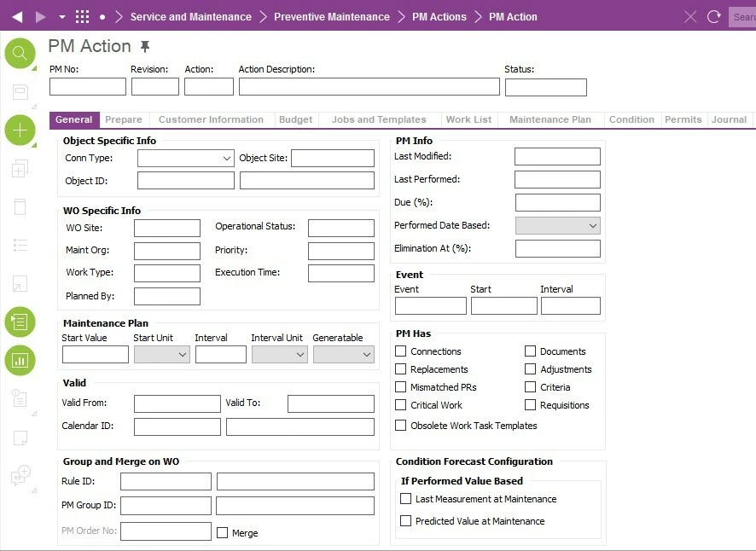
Task: Click the back navigation arrow
Action: click(x=17, y=17)
